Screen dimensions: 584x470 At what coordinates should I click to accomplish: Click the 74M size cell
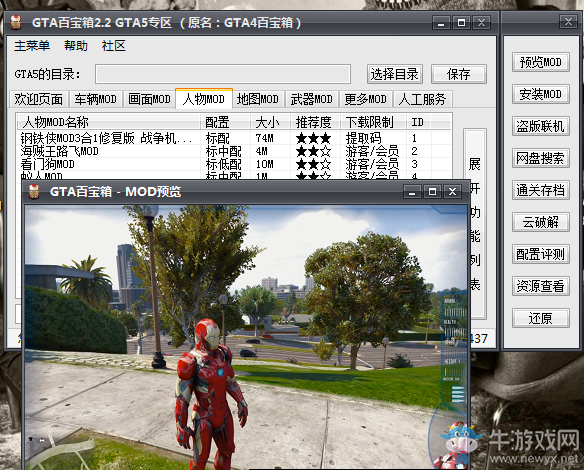pyautogui.click(x=265, y=139)
